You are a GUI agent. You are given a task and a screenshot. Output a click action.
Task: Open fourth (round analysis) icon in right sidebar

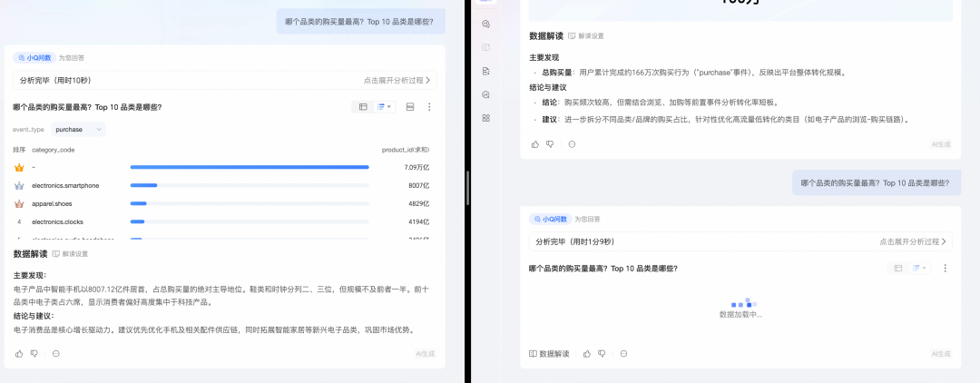coord(486,94)
